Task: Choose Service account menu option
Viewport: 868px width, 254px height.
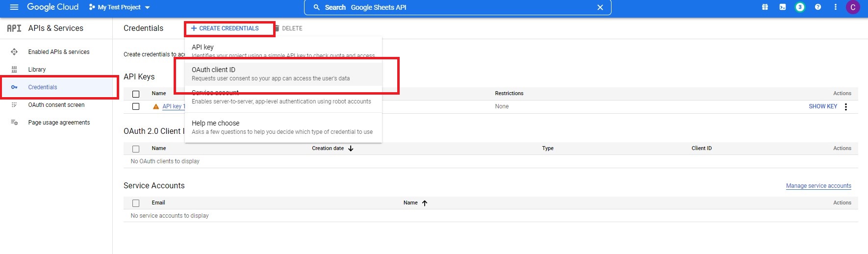Action: coord(283,97)
